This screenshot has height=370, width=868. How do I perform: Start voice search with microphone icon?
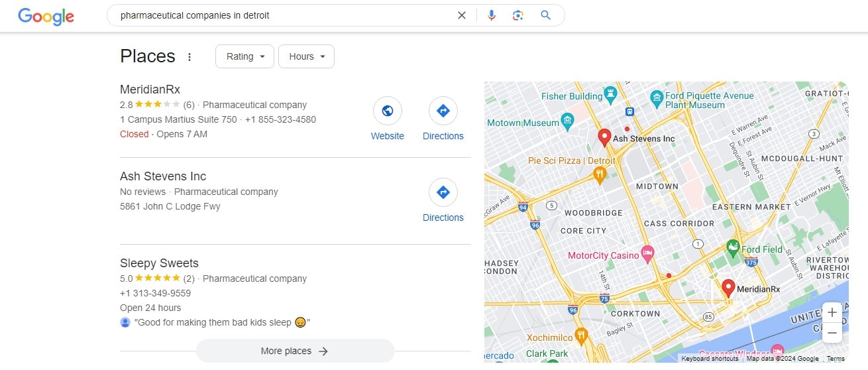pos(491,15)
